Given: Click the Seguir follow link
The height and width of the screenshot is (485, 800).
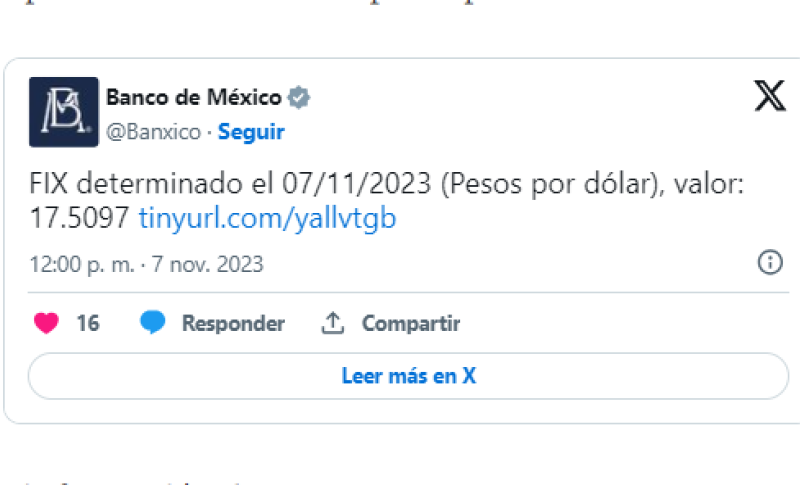Looking at the screenshot, I should click(x=251, y=132).
